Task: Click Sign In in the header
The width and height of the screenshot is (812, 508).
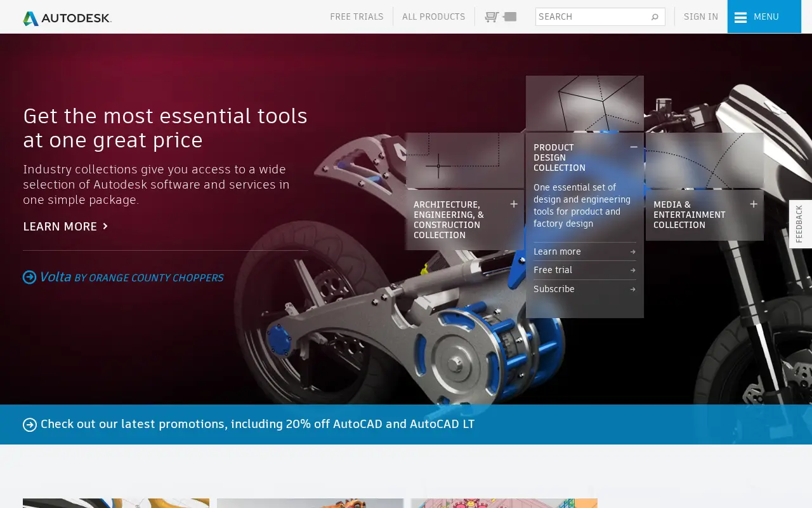Action: [701, 17]
